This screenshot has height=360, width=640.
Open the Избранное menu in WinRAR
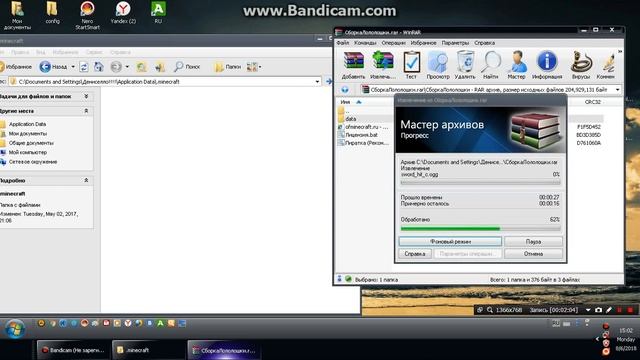pyautogui.click(x=423, y=42)
